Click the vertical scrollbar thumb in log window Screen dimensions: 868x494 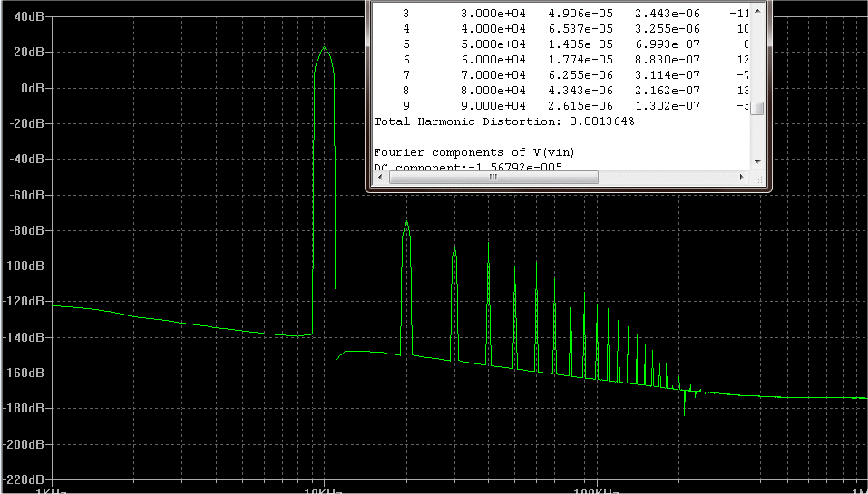[x=758, y=109]
